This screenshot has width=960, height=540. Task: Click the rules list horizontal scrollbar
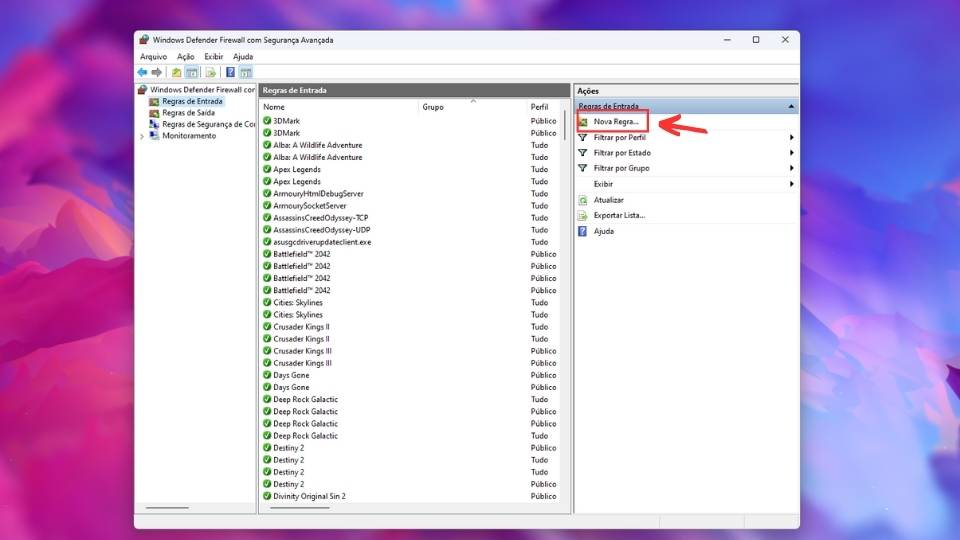point(300,508)
